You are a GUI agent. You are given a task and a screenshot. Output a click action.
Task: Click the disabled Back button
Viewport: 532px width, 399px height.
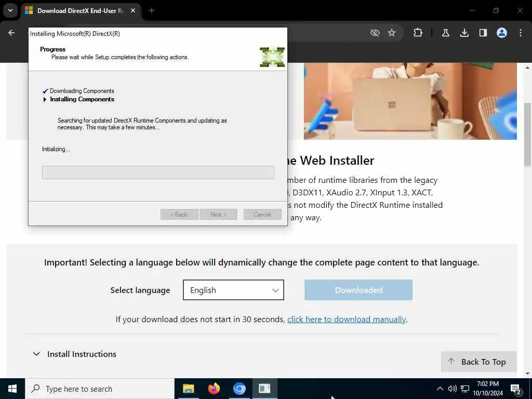[179, 215]
